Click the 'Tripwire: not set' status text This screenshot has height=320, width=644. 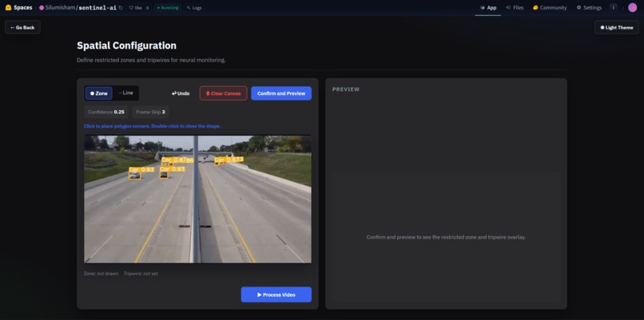141,274
